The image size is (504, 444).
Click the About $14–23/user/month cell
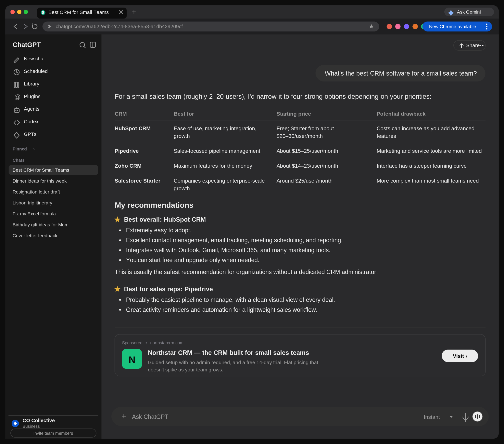[307, 166]
